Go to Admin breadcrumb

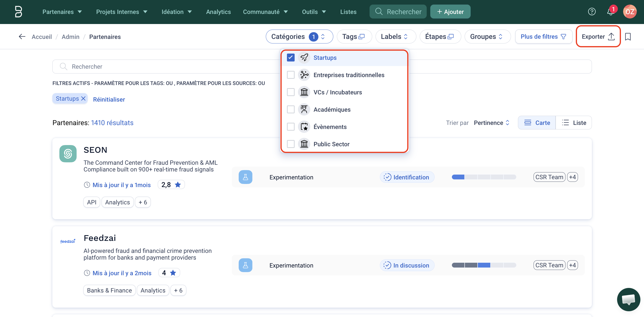tap(70, 37)
